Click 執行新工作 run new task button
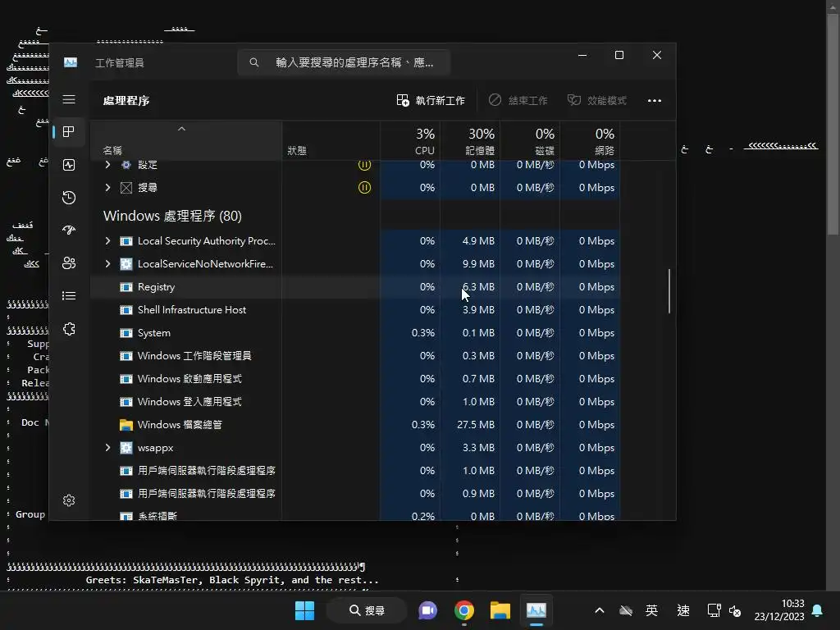840x630 pixels. (431, 100)
